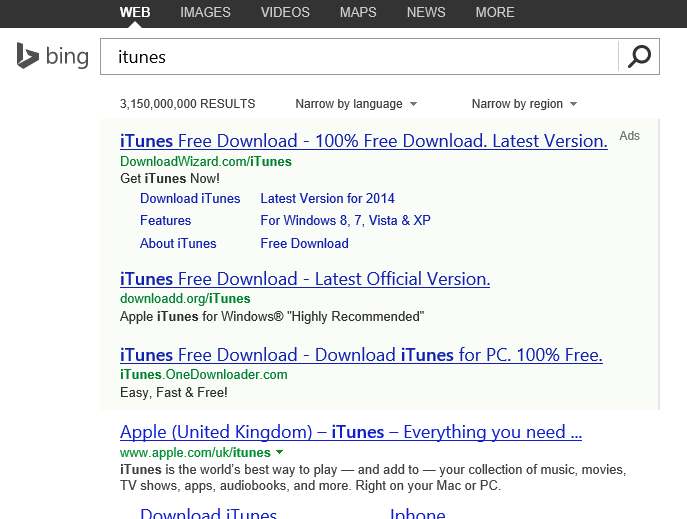Click the Ads label
The height and width of the screenshot is (519, 687).
coord(629,136)
